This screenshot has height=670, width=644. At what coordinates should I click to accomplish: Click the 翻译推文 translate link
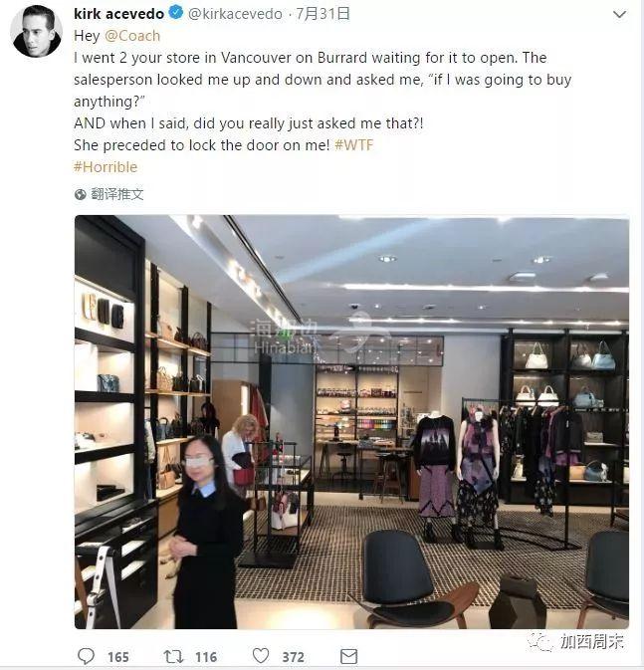(x=117, y=194)
